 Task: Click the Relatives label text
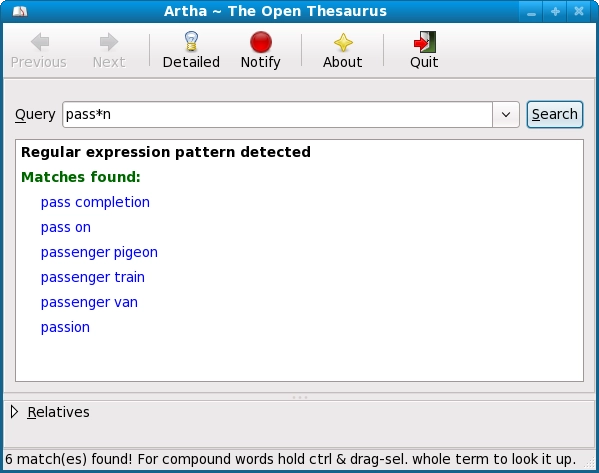pos(58,412)
